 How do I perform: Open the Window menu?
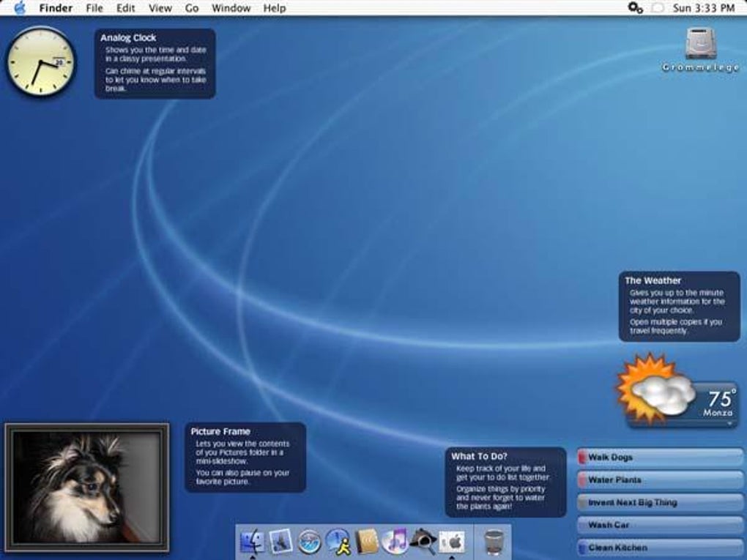point(231,8)
